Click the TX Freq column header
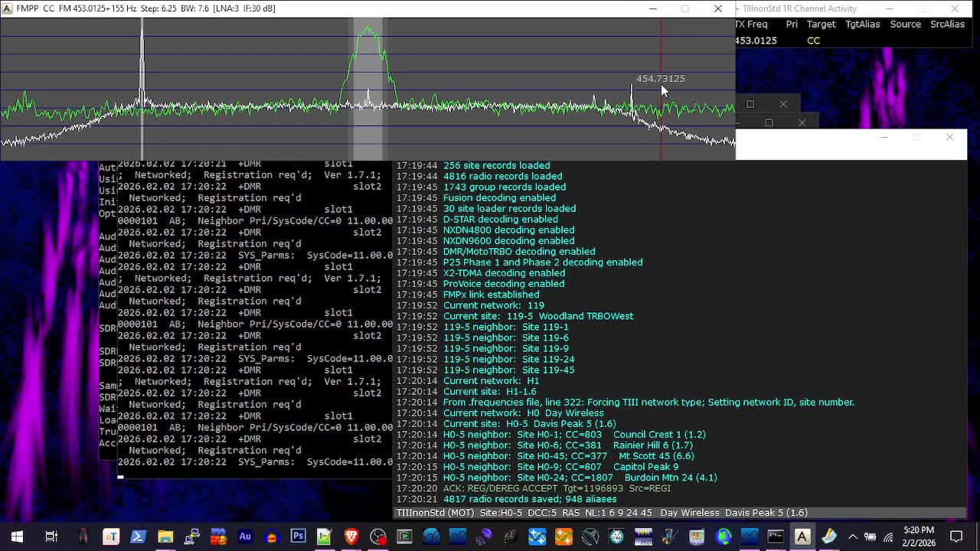This screenshot has width=980, height=551. click(751, 24)
